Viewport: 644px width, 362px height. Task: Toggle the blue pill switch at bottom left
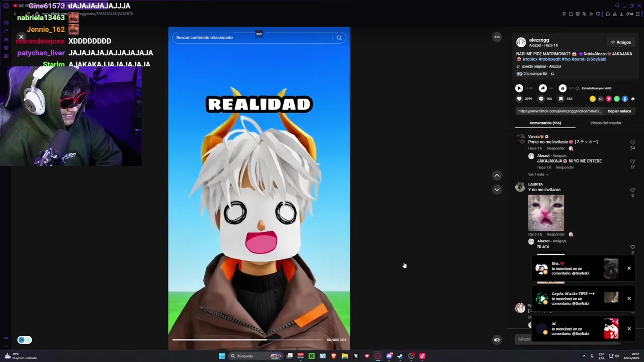tap(25, 340)
